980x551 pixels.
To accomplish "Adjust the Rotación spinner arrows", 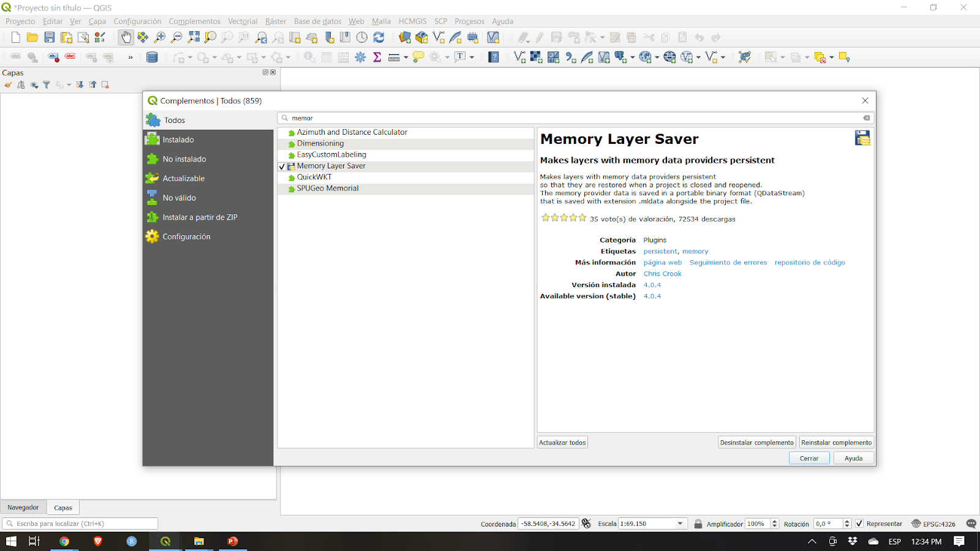I will coord(847,523).
